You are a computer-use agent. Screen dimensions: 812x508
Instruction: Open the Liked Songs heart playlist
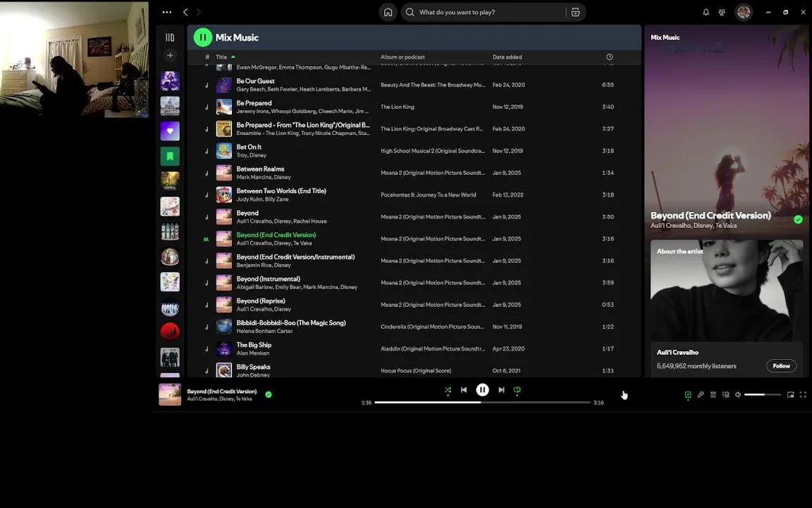[170, 131]
